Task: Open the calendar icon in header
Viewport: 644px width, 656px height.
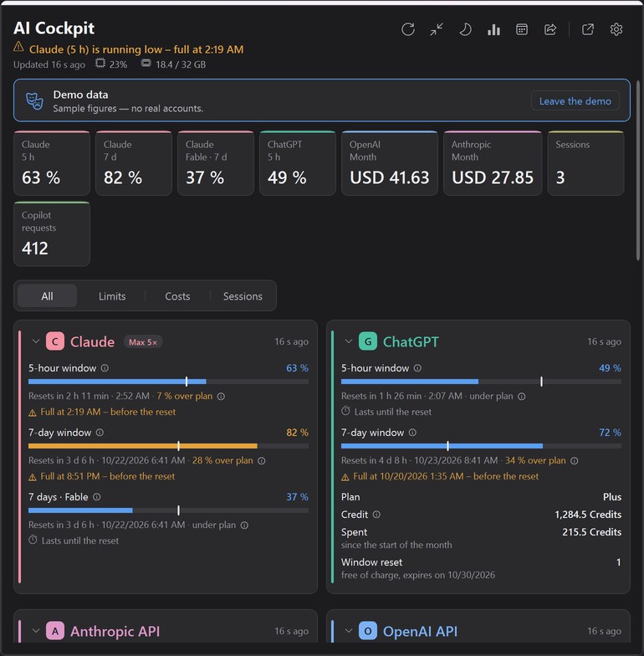Action: click(522, 29)
